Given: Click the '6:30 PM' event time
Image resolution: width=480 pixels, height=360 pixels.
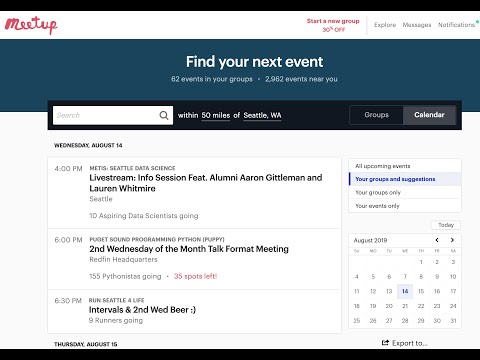Looking at the screenshot, I should [68, 301].
